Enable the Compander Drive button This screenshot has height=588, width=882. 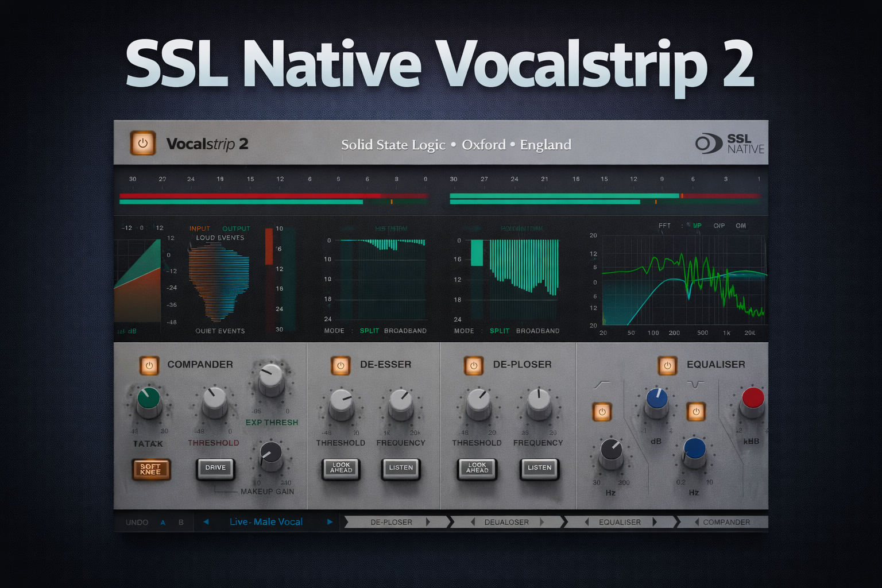click(x=216, y=468)
